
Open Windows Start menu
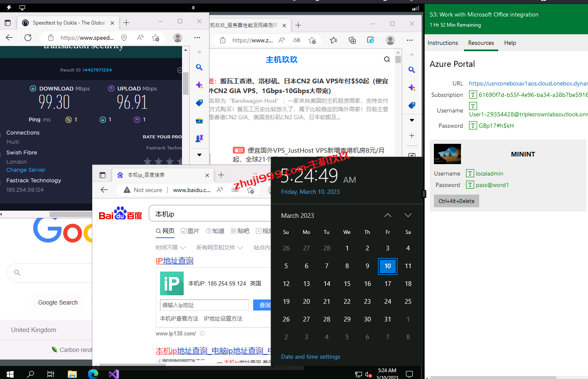tap(10, 374)
